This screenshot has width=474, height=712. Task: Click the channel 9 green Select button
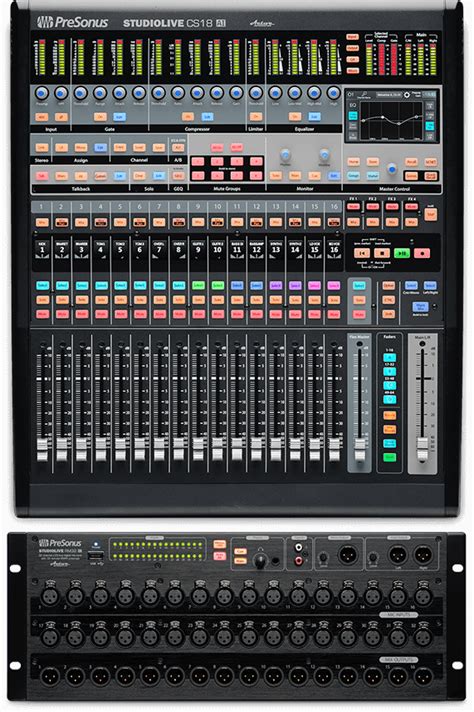point(198,286)
